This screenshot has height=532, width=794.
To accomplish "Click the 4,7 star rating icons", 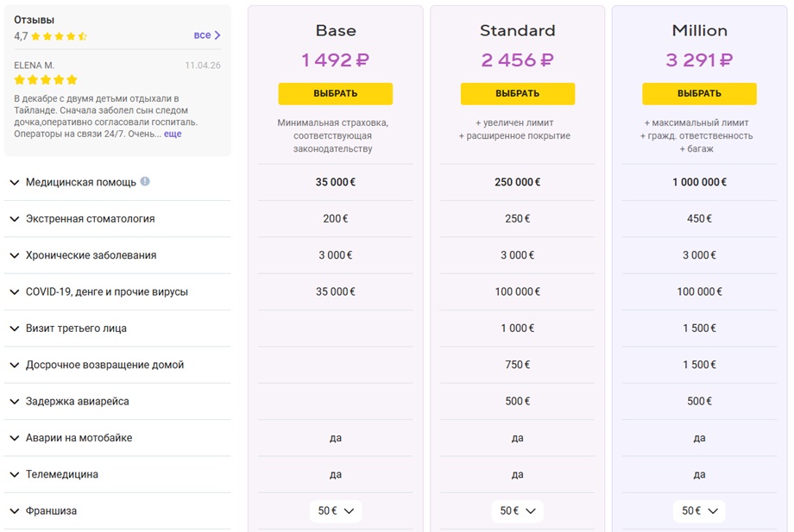I will pyautogui.click(x=60, y=36).
